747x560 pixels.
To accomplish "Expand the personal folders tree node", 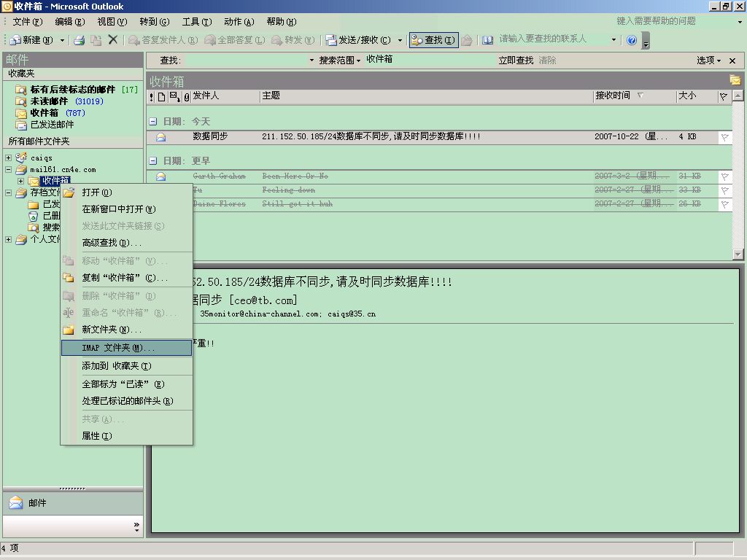I will tap(8, 239).
